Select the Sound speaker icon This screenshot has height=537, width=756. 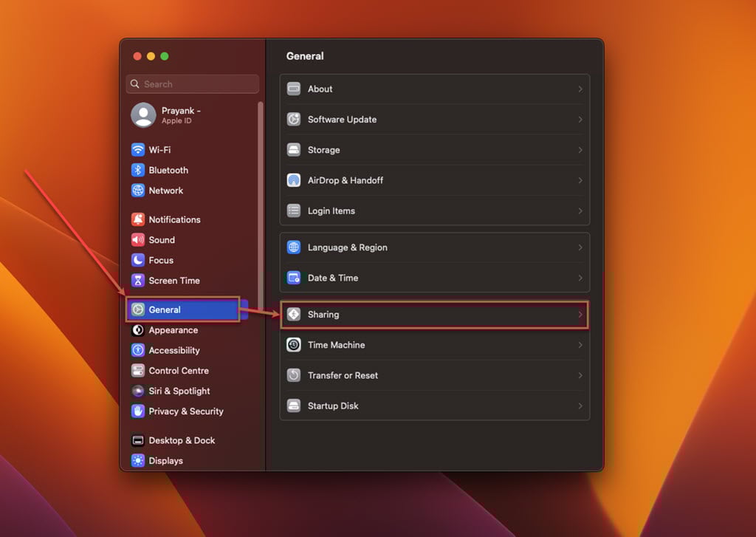[x=138, y=239]
